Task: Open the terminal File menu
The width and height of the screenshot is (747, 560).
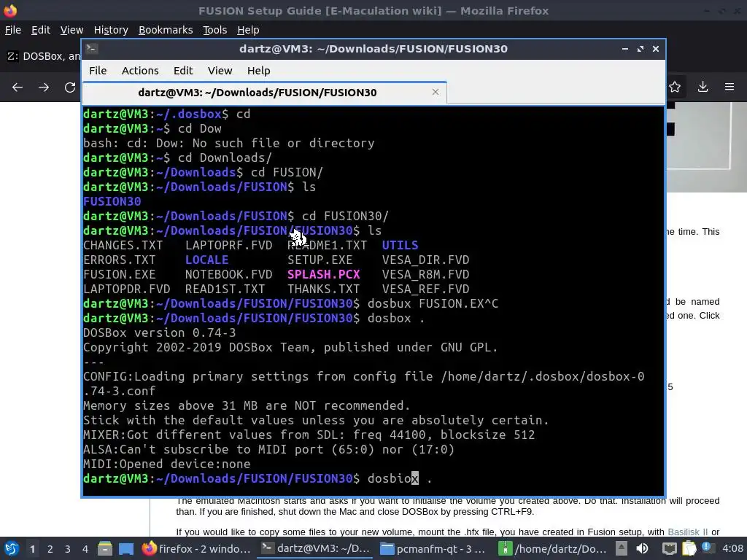Action: pos(98,71)
